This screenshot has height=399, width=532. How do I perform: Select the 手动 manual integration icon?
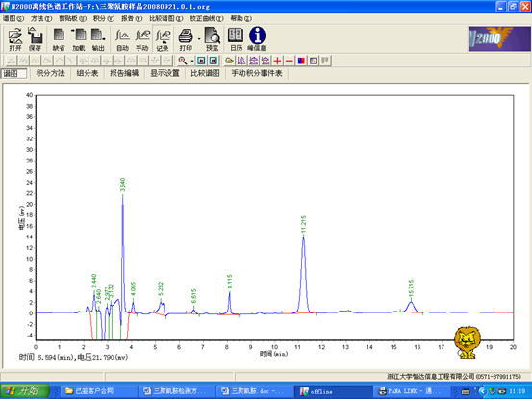(x=142, y=39)
